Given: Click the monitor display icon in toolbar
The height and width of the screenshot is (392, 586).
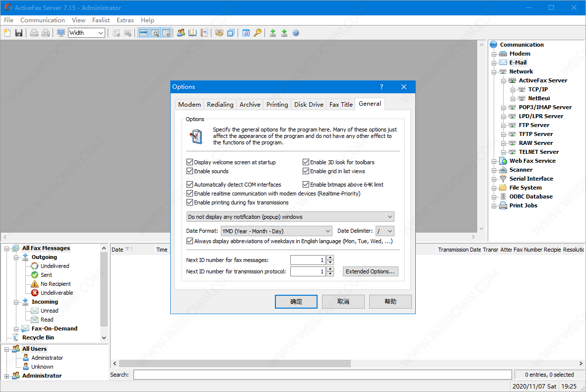Looking at the screenshot, I should (61, 33).
